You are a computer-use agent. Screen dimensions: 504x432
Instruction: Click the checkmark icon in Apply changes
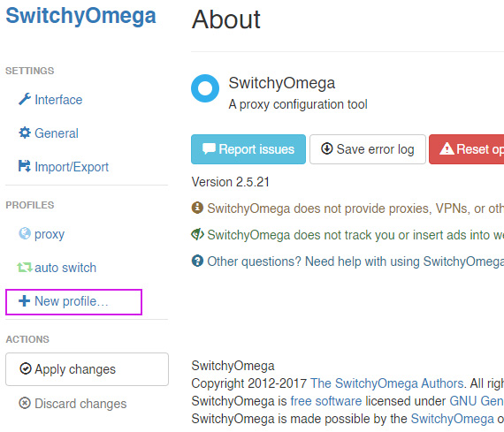point(26,368)
